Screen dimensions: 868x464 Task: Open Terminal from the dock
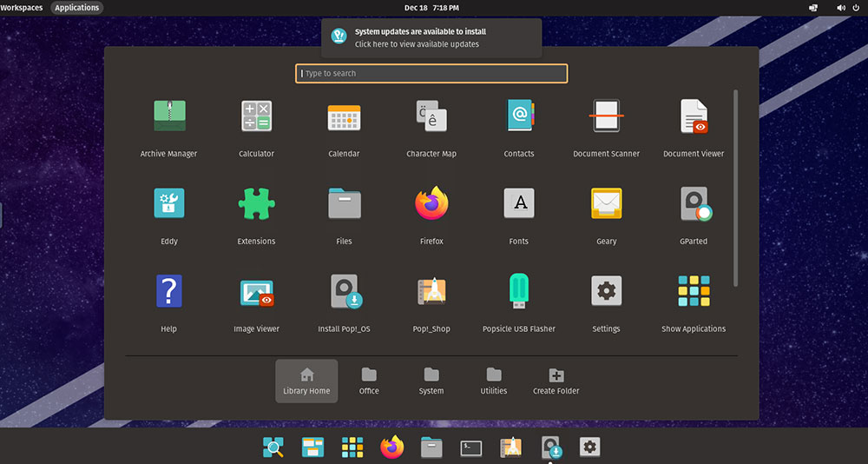coord(471,447)
